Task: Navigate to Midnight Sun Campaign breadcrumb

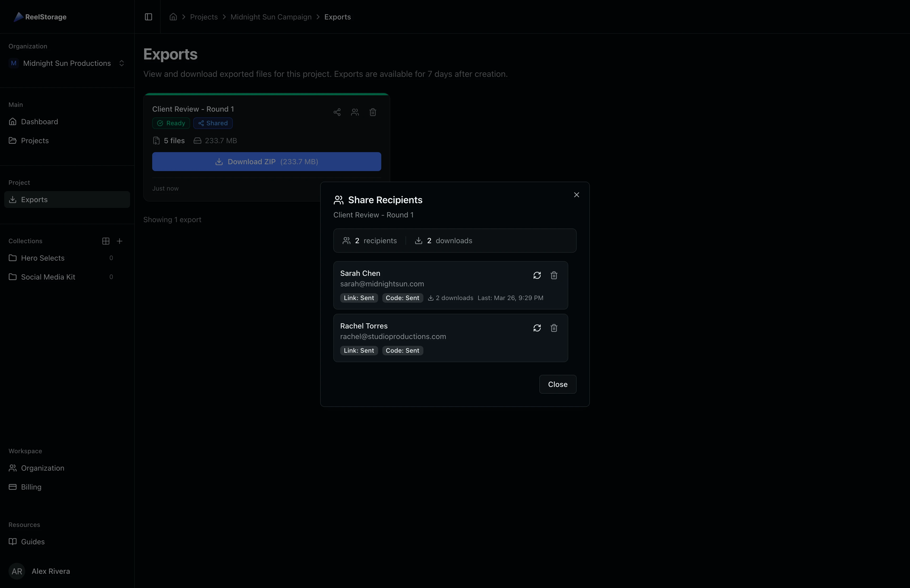Action: (271, 17)
